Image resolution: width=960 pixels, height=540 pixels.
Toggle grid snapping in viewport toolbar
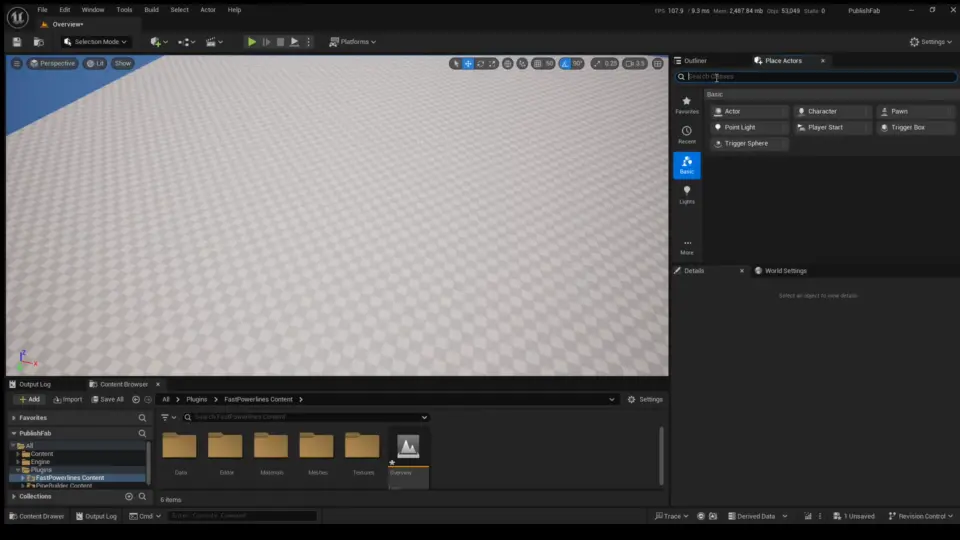tap(536, 63)
